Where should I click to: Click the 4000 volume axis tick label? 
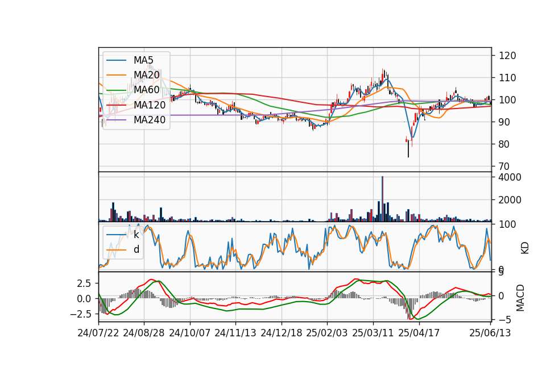[510, 177]
